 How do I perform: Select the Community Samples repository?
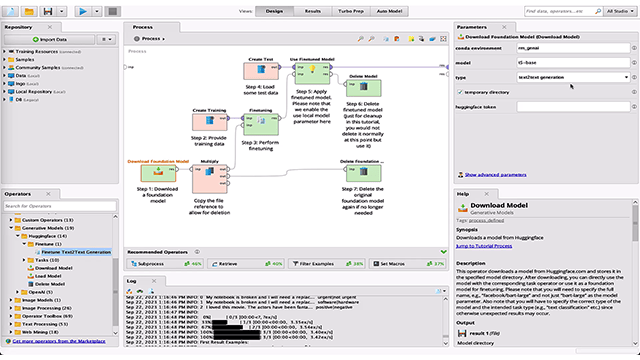[x=49, y=67]
